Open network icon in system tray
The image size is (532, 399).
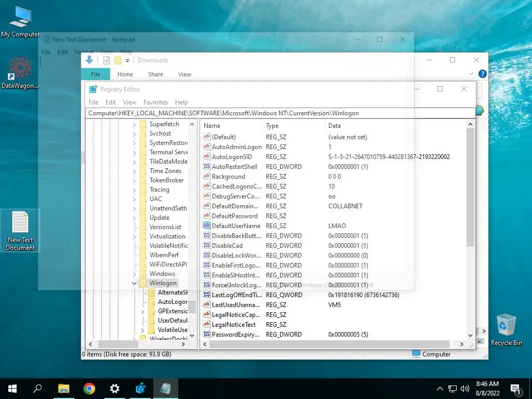pyautogui.click(x=453, y=389)
